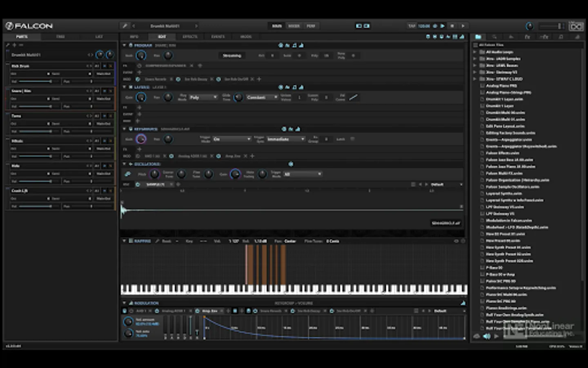This screenshot has width=588, height=368.
Task: Click the Streaming button in Program
Action: click(x=232, y=56)
